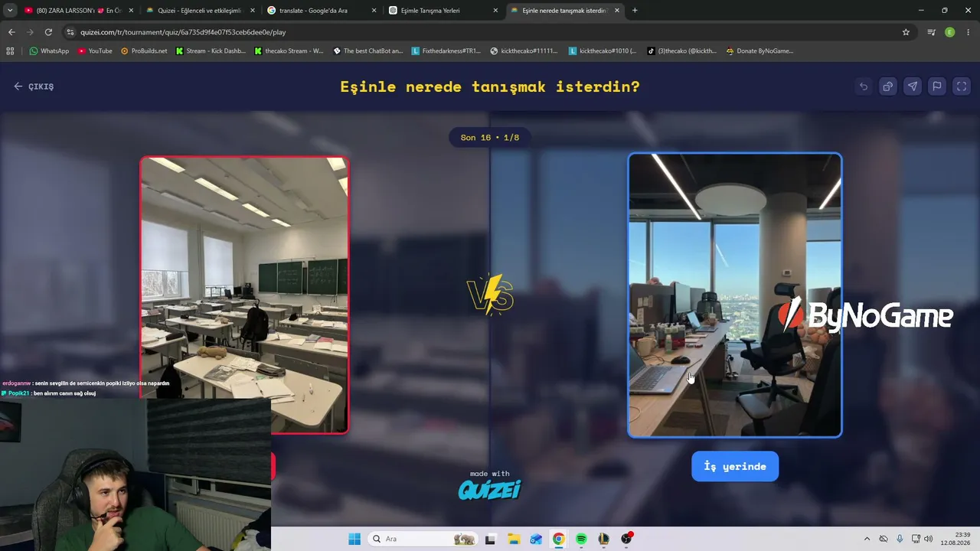Choose the "İş yerinde" answer button
Screen dimensions: 980x551
(x=735, y=467)
